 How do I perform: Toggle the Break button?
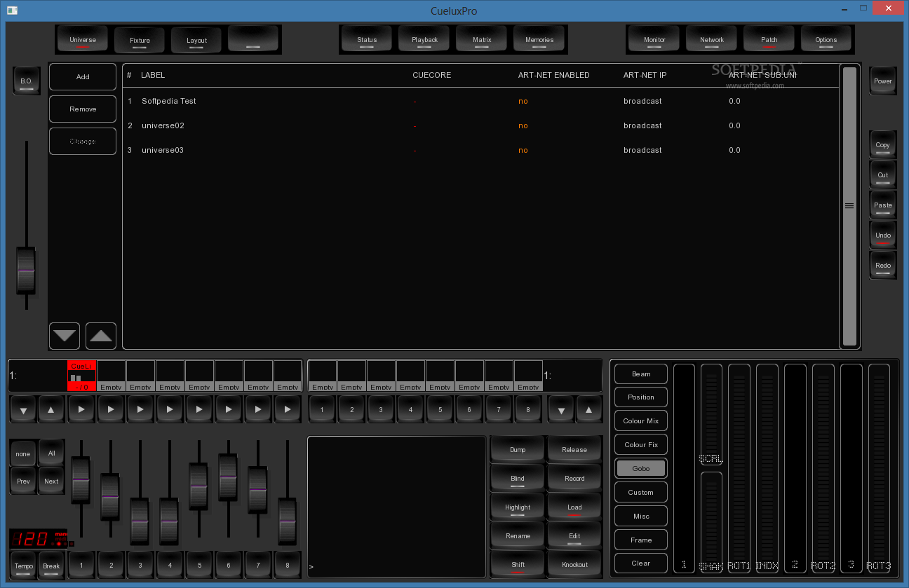point(51,565)
